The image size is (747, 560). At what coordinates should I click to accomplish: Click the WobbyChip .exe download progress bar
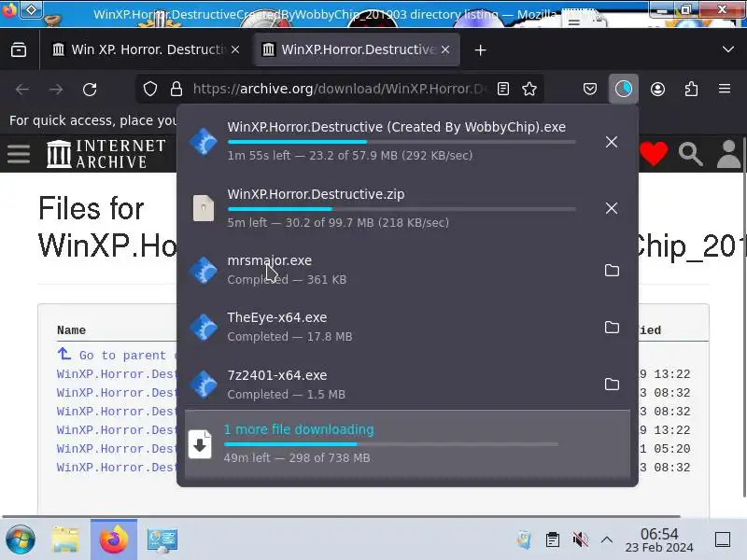pyautogui.click(x=402, y=142)
